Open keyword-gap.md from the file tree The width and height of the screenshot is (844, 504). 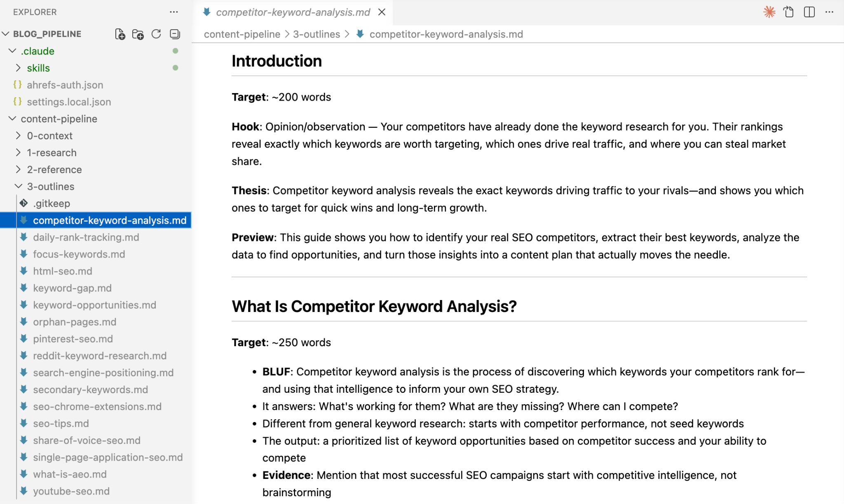(x=72, y=288)
